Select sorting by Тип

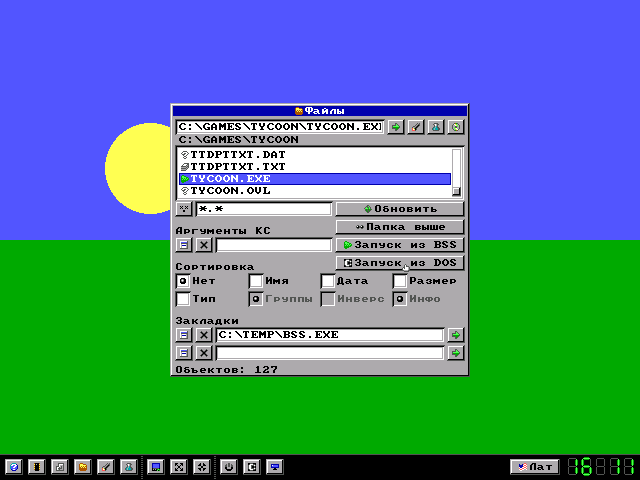(183, 299)
